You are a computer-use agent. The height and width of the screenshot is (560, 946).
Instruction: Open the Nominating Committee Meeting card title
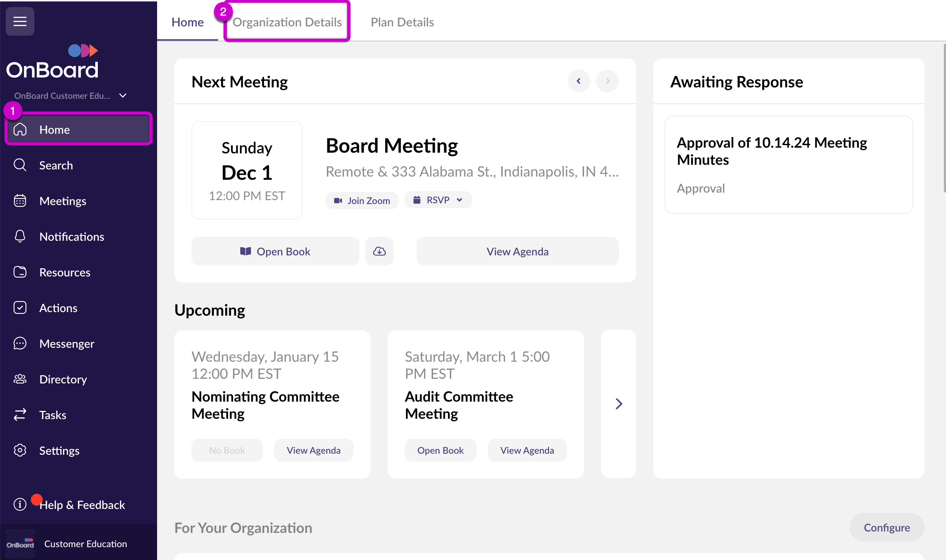(x=265, y=405)
